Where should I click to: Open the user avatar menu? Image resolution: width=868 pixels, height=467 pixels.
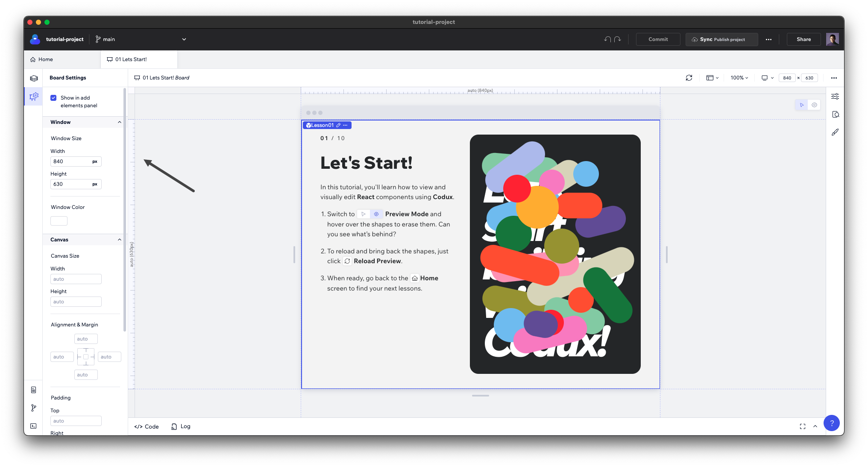[832, 39]
